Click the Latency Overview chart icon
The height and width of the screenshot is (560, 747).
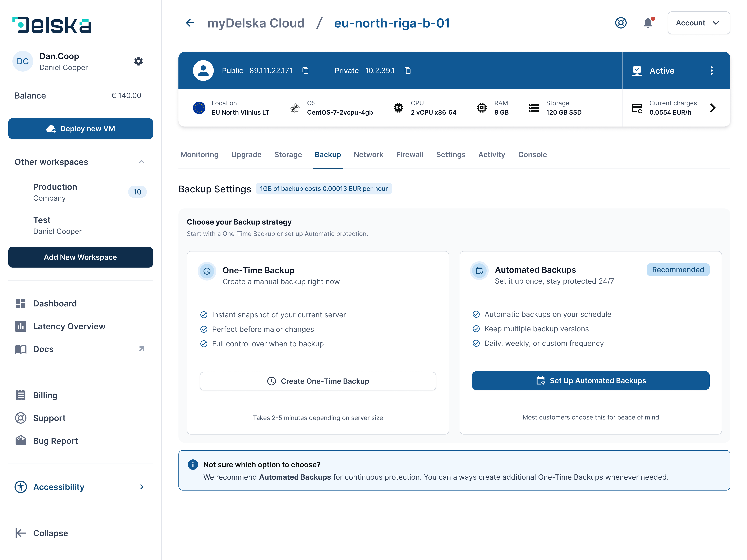[21, 326]
